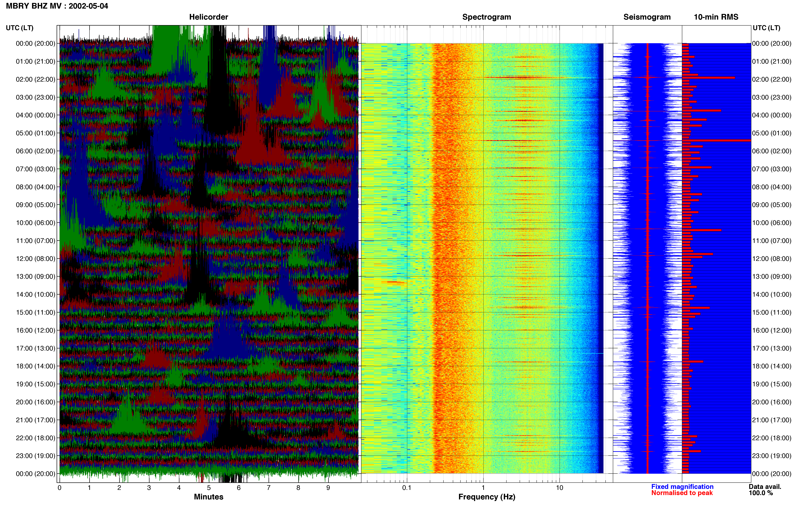Click the Minutes axis title

(209, 497)
